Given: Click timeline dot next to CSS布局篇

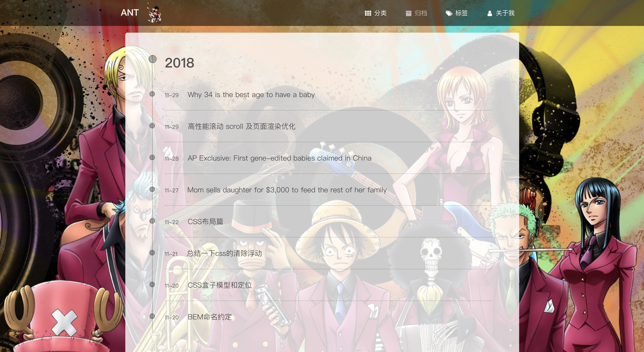Looking at the screenshot, I should coord(152,221).
